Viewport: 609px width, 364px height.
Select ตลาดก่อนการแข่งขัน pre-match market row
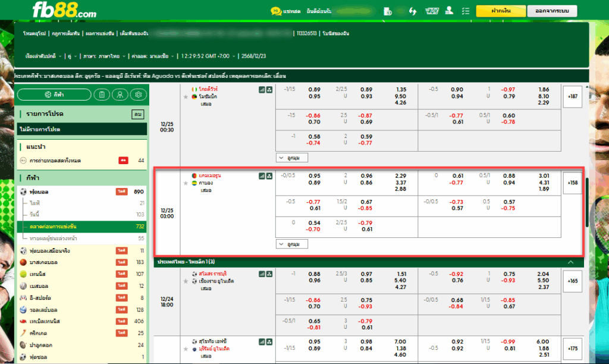82,227
